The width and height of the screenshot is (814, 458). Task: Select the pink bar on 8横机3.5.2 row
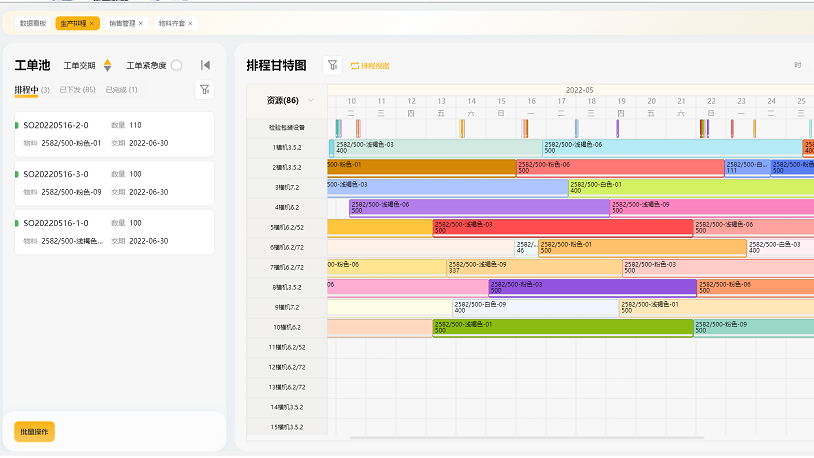tap(408, 288)
